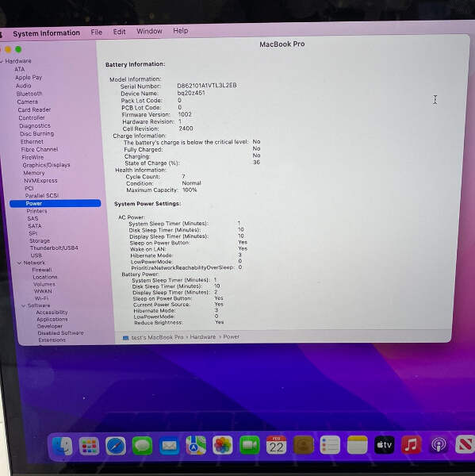The image size is (475, 476).
Task: Open the Apple TV app icon
Action: (385, 445)
